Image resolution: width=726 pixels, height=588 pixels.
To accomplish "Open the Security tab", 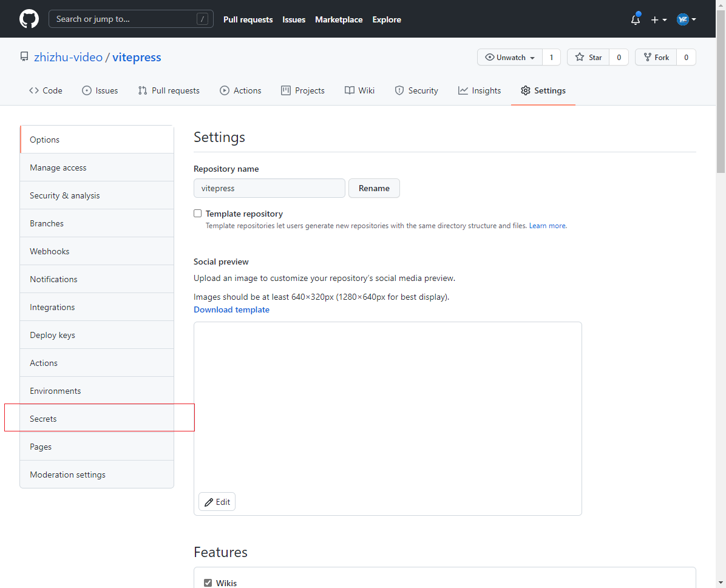I will coord(416,91).
